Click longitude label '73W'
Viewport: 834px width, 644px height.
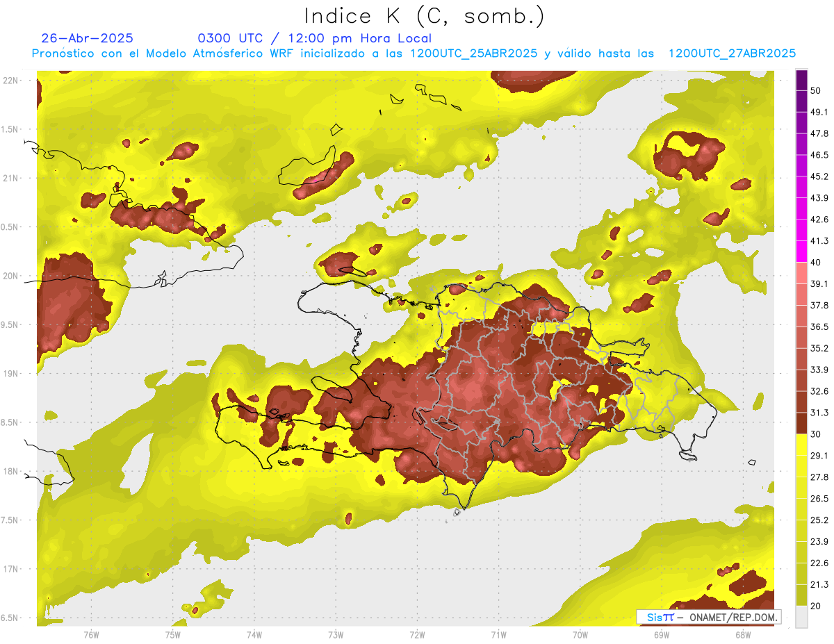pos(336,635)
